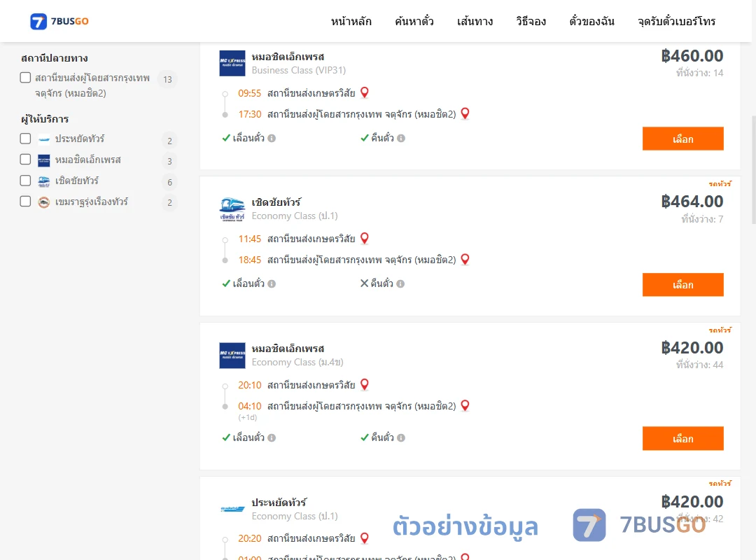Check the เชิดชัยทัวร์ operator filter checkbox
756x560 pixels.
[26, 181]
